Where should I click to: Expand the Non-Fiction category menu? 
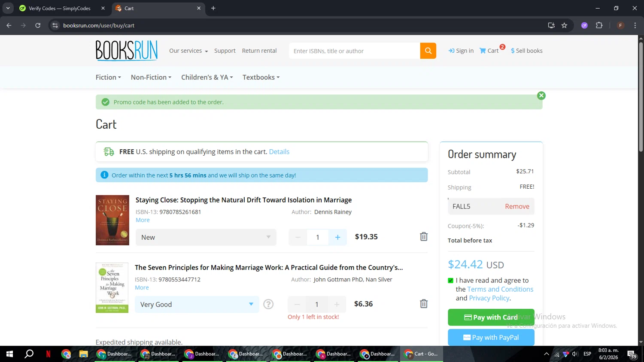(x=151, y=77)
